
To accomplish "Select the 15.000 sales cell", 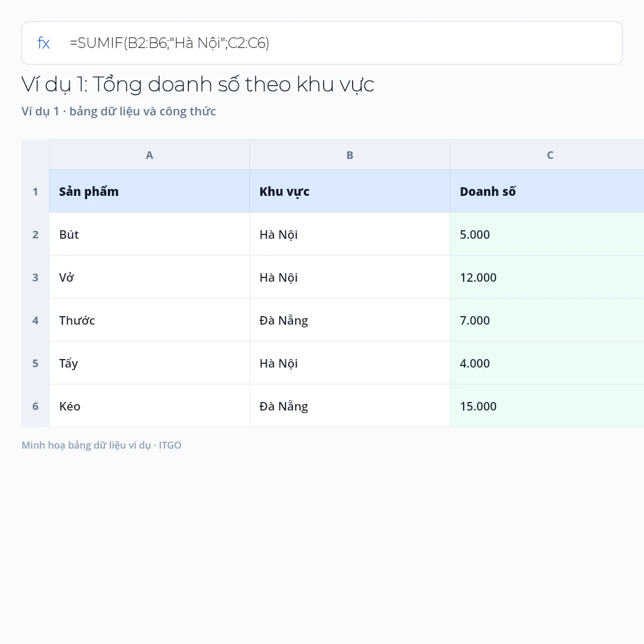I will [x=547, y=406].
